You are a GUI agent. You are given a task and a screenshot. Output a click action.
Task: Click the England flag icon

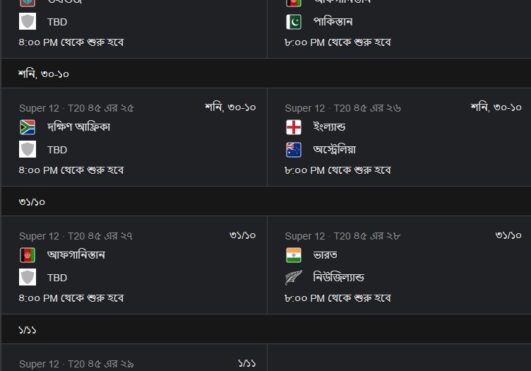pos(294,127)
